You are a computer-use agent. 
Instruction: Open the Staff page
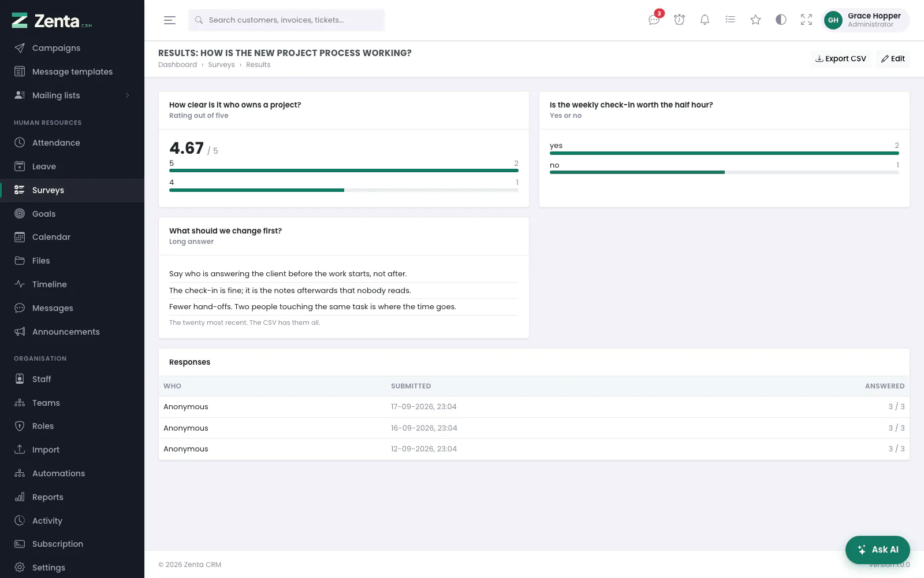point(72,379)
